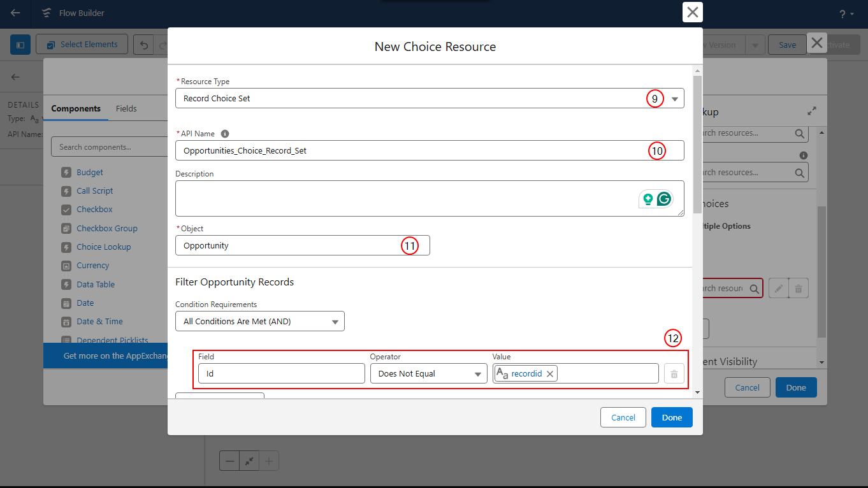Click the Search components box
Viewport: 868px width, 488px height.
[110, 147]
